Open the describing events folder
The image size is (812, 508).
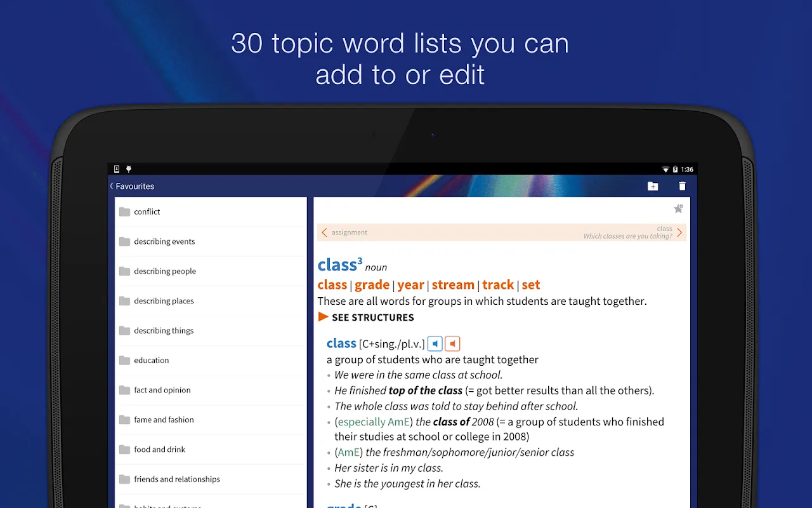(211, 241)
